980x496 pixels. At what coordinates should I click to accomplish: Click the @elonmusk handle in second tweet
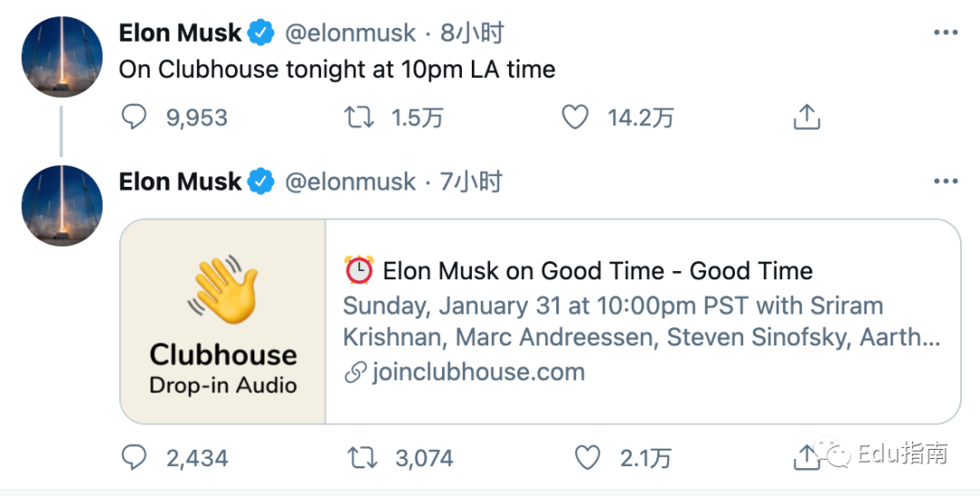pyautogui.click(x=350, y=182)
